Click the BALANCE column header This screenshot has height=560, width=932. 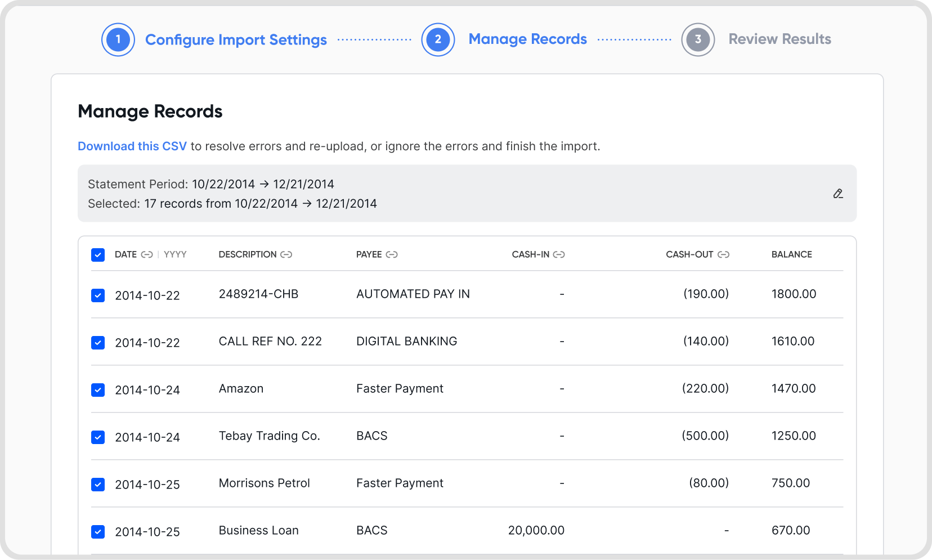pyautogui.click(x=791, y=254)
